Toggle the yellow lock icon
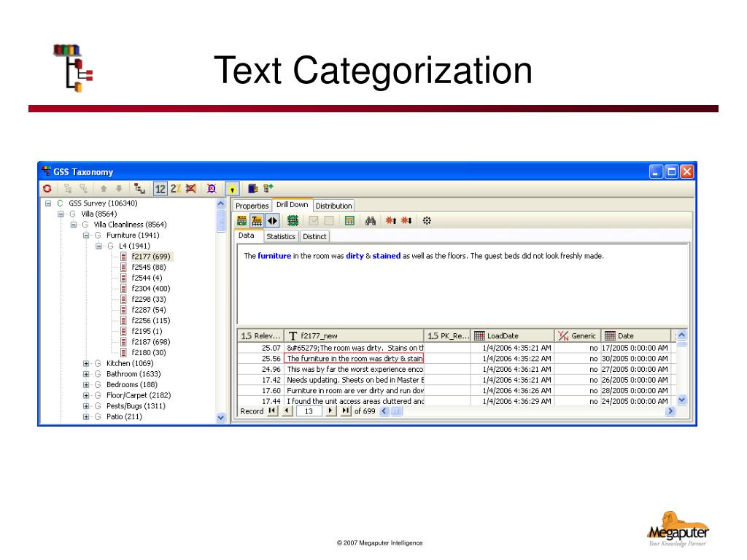747x560 pixels. [232, 189]
